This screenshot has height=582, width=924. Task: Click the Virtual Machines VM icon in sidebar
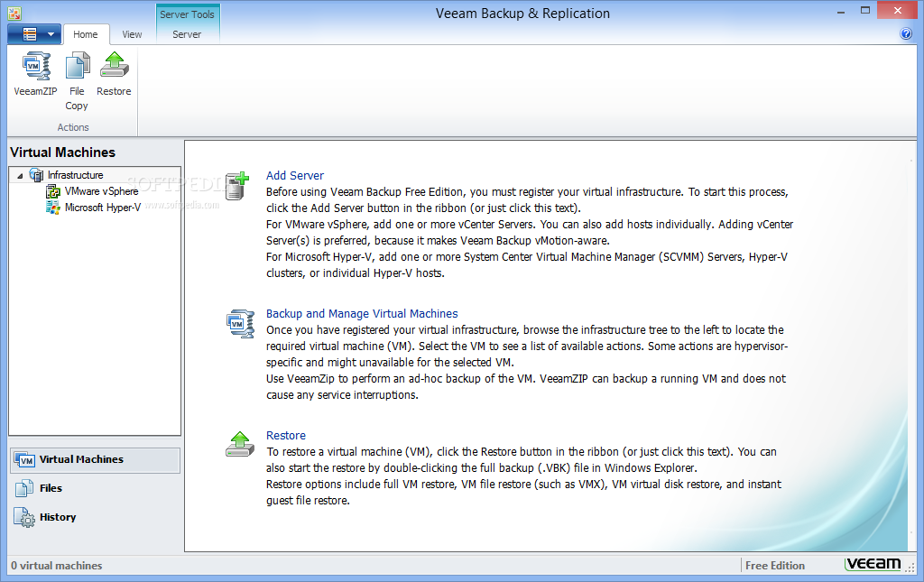click(x=24, y=460)
